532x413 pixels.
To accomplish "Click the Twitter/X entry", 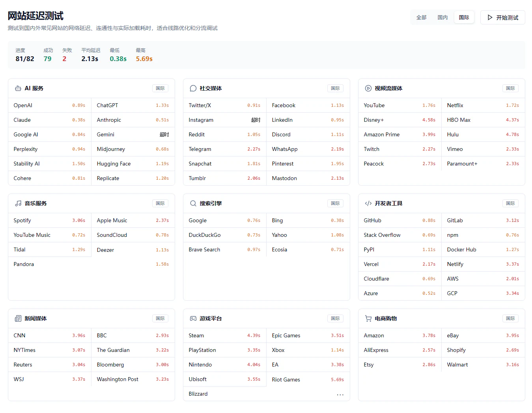I will 225,105.
